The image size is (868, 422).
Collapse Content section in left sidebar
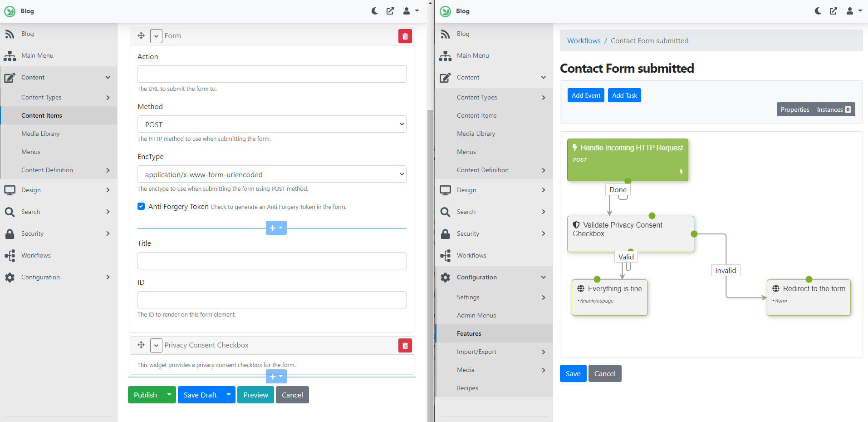click(x=59, y=77)
